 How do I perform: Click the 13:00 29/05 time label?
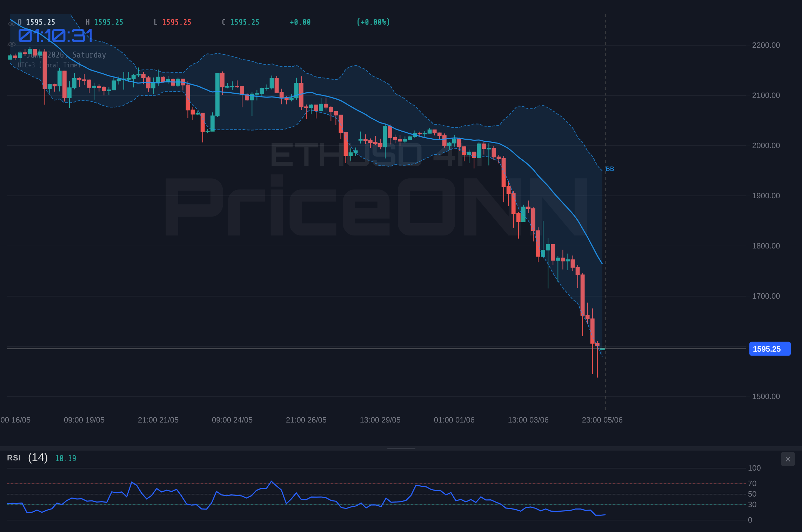[380, 420]
